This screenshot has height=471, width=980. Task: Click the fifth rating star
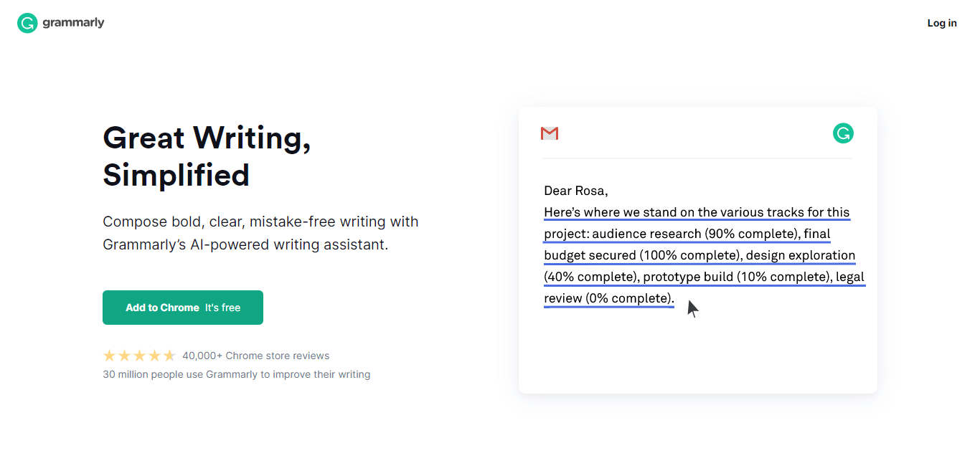click(169, 356)
